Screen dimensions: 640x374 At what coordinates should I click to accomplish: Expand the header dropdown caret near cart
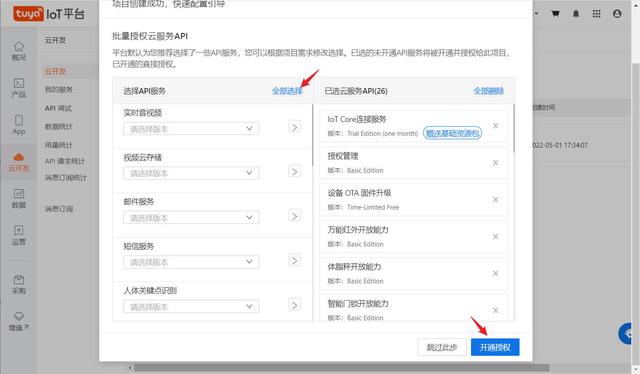point(536,13)
